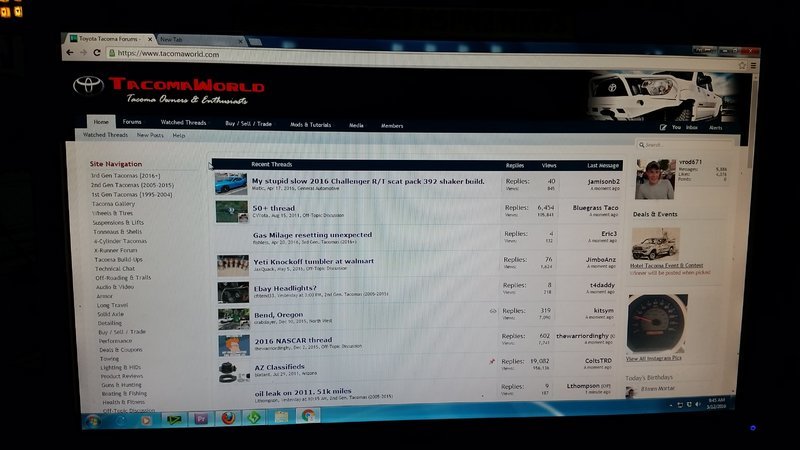
Task: Click the speedometer Instagram picture
Action: coord(657,323)
